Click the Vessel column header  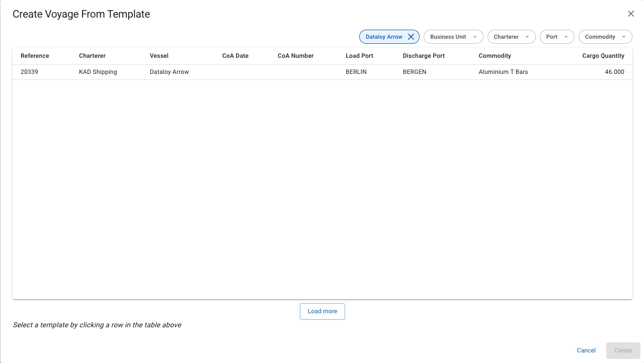click(x=159, y=56)
